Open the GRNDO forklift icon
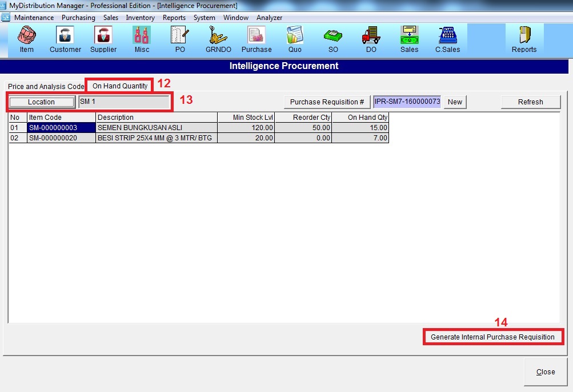This screenshot has height=392, width=573. 218,39
